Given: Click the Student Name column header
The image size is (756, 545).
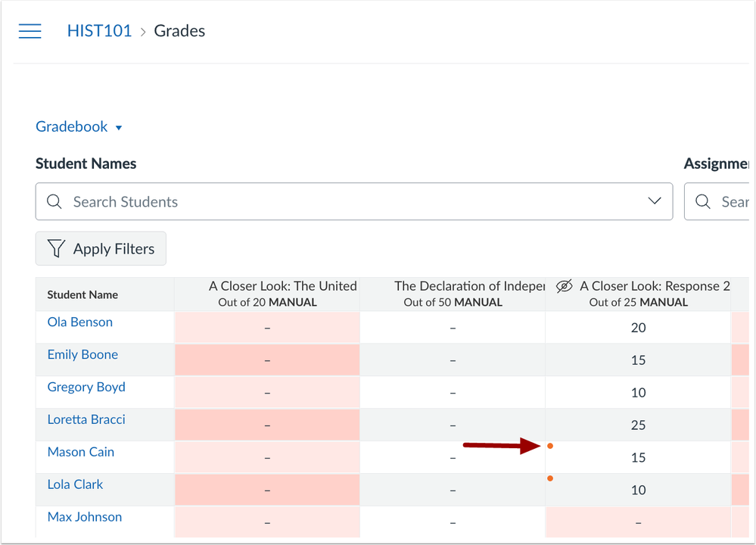Looking at the screenshot, I should click(82, 294).
